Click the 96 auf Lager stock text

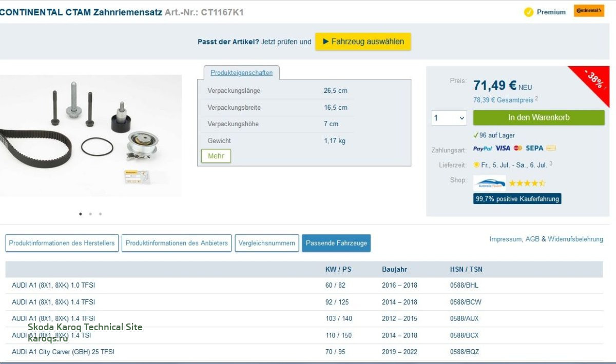click(x=497, y=135)
